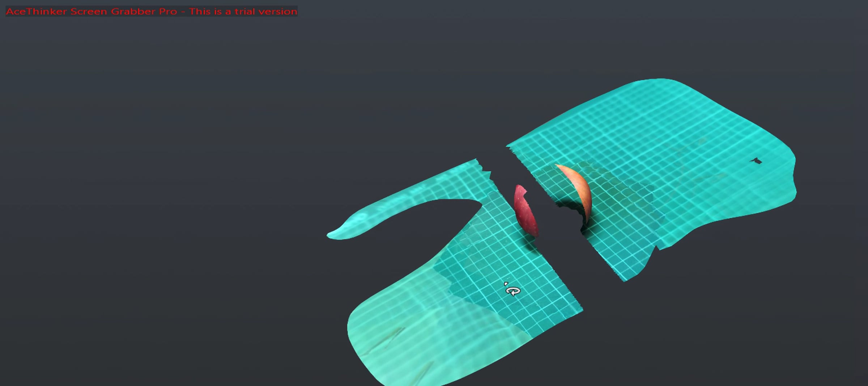Click the small dark hole in the right mesh

click(x=756, y=161)
